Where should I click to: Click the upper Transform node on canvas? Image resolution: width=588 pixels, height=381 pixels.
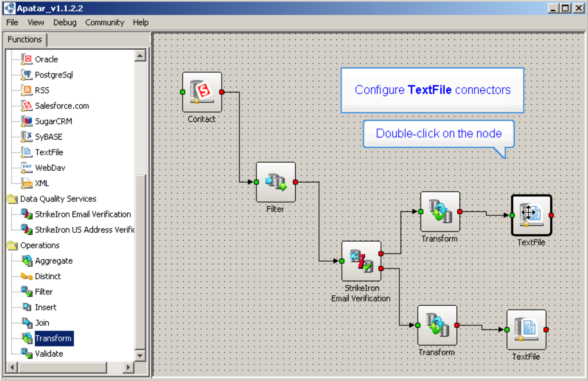coord(440,212)
